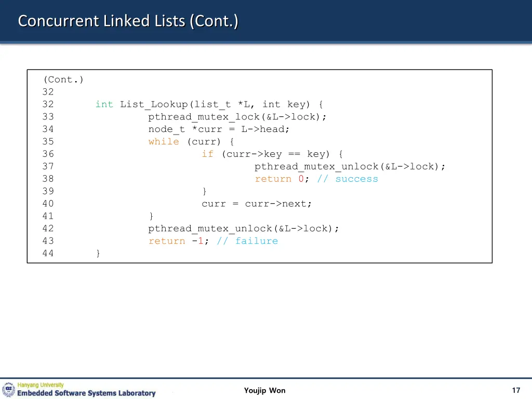The height and width of the screenshot is (399, 532).
Task: Click the pthread_mutex_lock call on line 33
Action: click(x=237, y=117)
